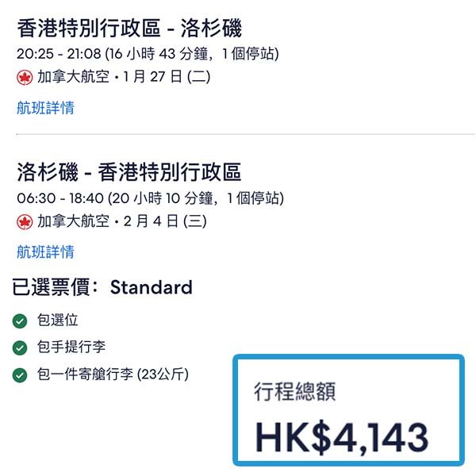This screenshot has height=476, width=476.
Task: Click the Air Canada logo on return flight
Action: pyautogui.click(x=24, y=221)
